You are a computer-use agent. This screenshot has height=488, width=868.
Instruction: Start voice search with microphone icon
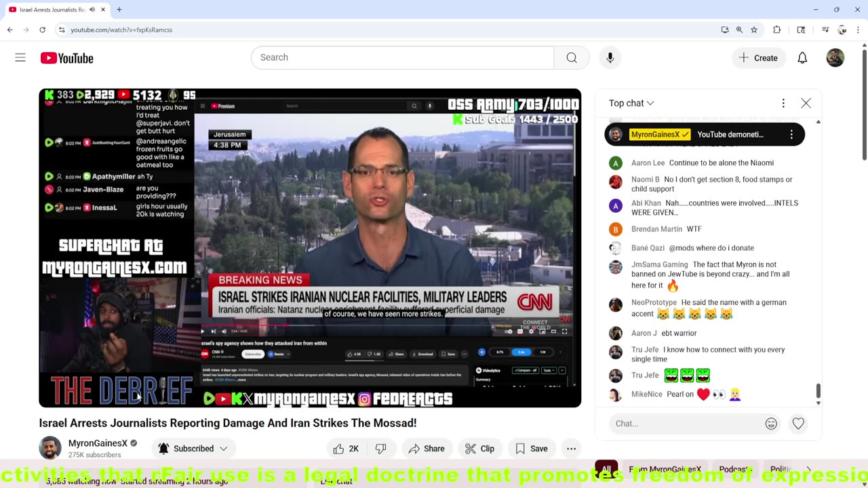point(610,58)
